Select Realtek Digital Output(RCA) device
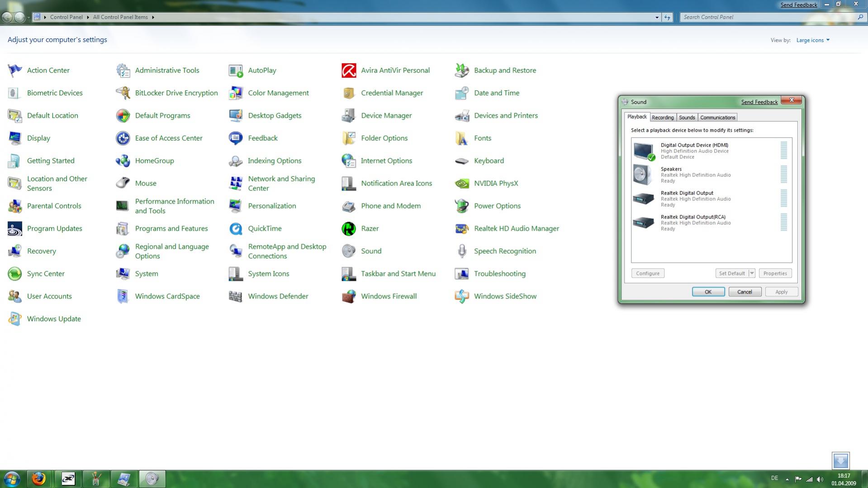The image size is (868, 488). 711,223
